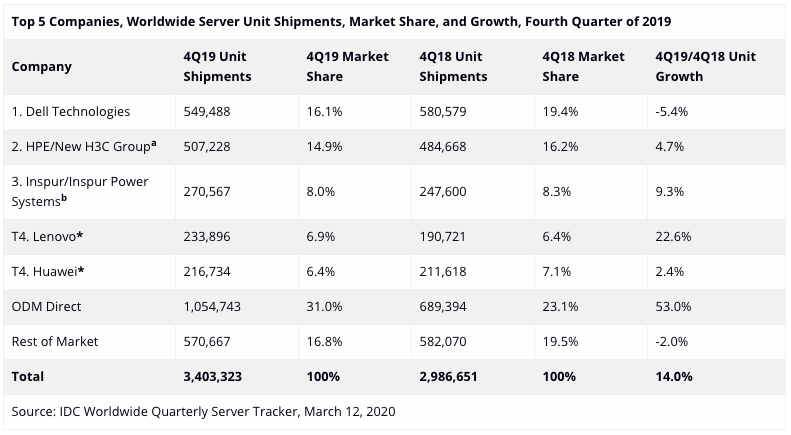Select the table title heading text

click(341, 21)
